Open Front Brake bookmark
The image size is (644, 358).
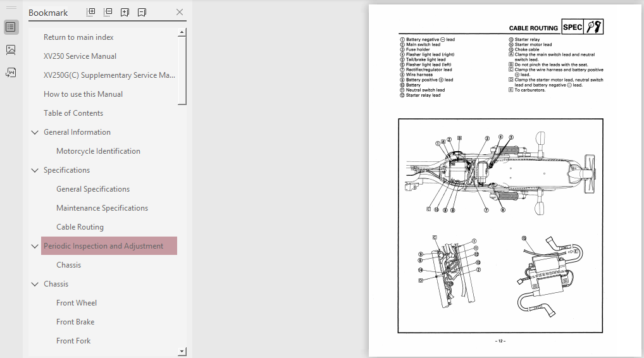75,322
